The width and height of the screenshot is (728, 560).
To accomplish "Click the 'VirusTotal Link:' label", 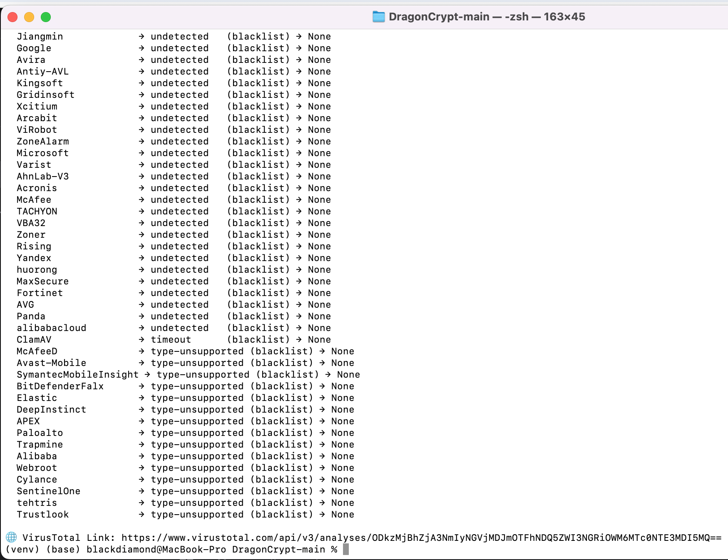I will click(x=69, y=538).
